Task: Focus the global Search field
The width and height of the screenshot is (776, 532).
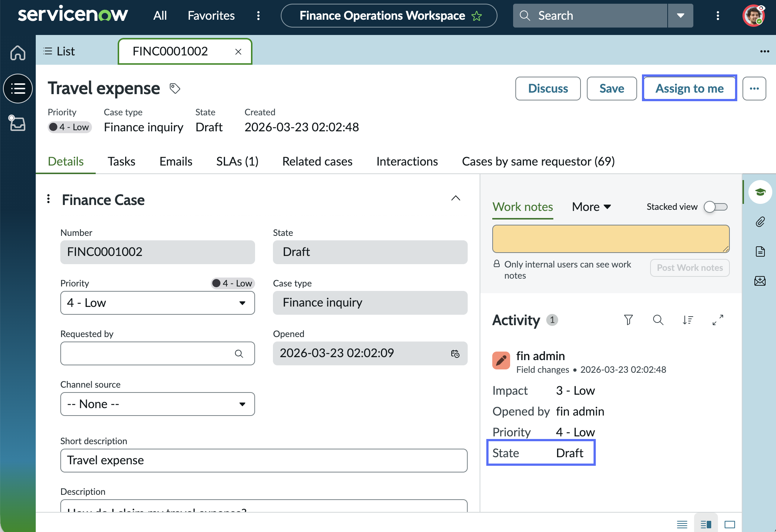Action: tap(590, 16)
